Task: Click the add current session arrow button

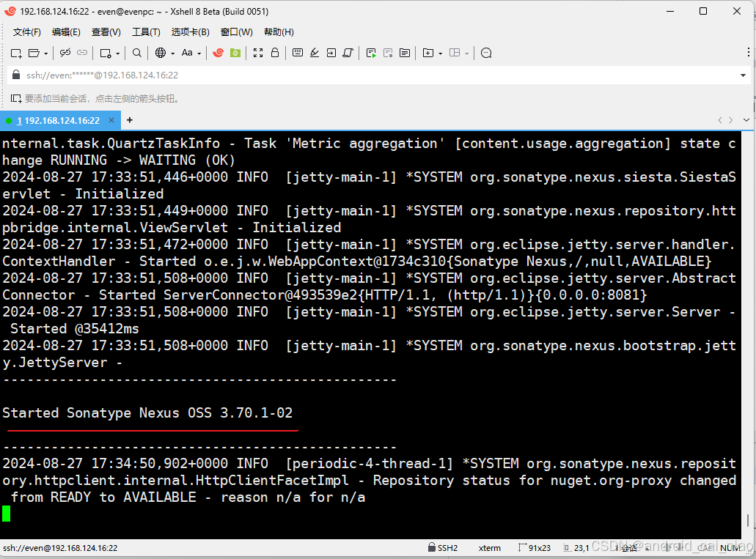Action: pos(16,99)
